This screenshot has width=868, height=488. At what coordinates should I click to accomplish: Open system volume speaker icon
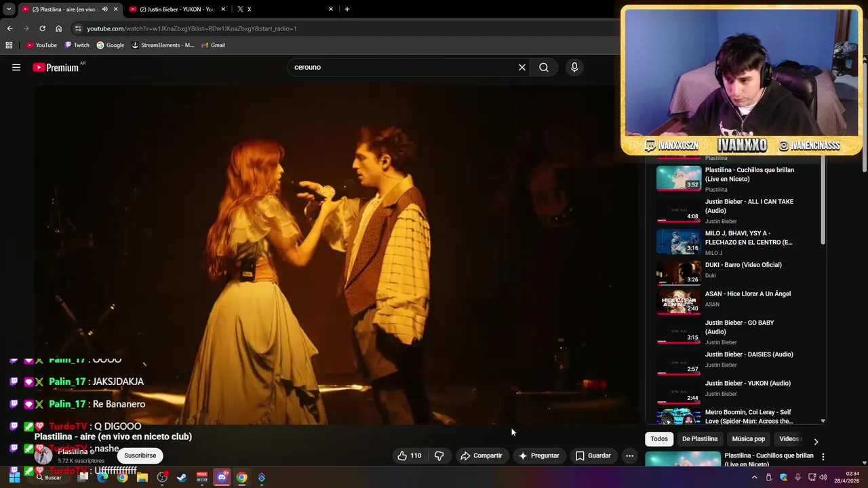(x=823, y=477)
